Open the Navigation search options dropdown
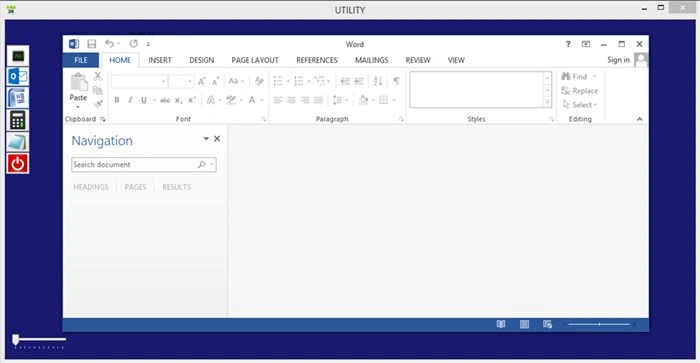Screen dimensions: 700x363 point(212,164)
